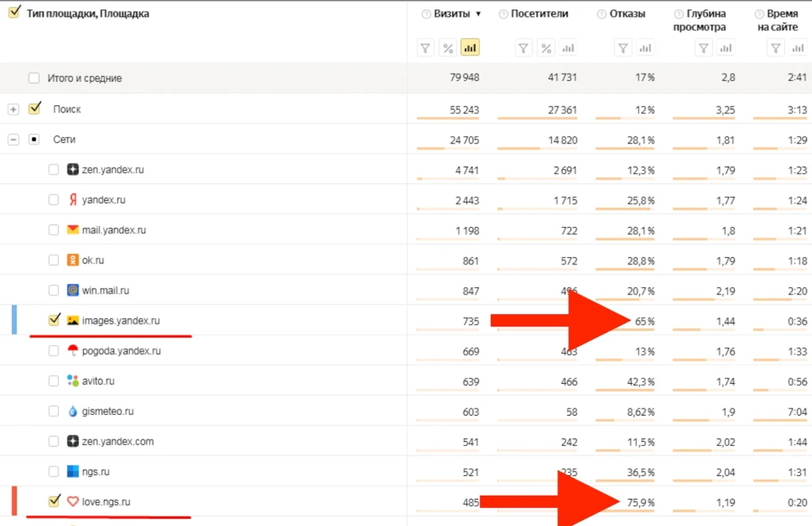Click the ok.ru orange icon
The height and width of the screenshot is (526, 812).
72,259
